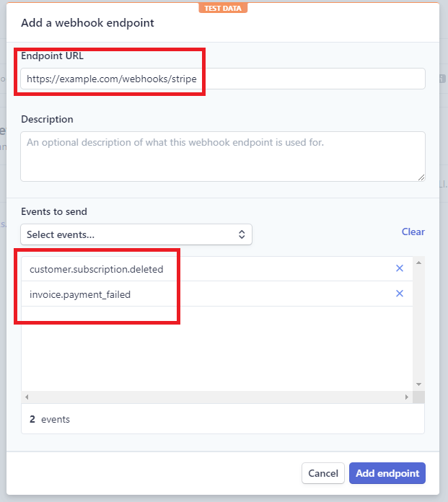
Task: Click the TEST DATA badge
Action: [224, 8]
